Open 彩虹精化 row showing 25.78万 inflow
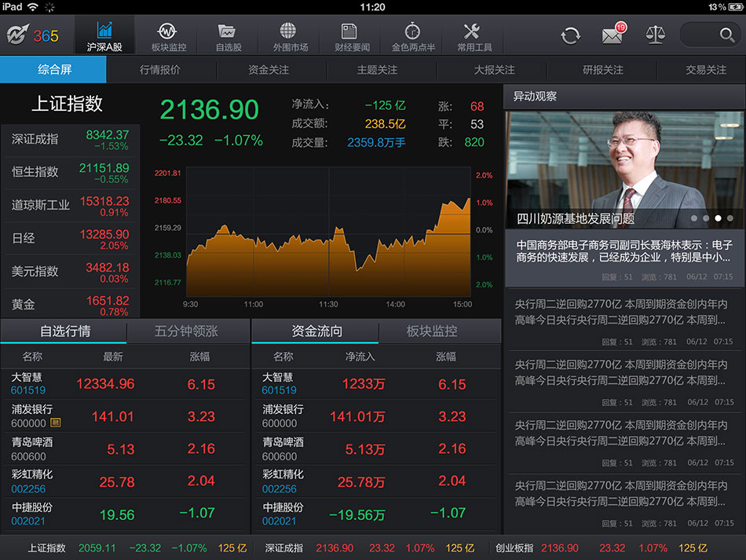The width and height of the screenshot is (746, 560). point(376,481)
